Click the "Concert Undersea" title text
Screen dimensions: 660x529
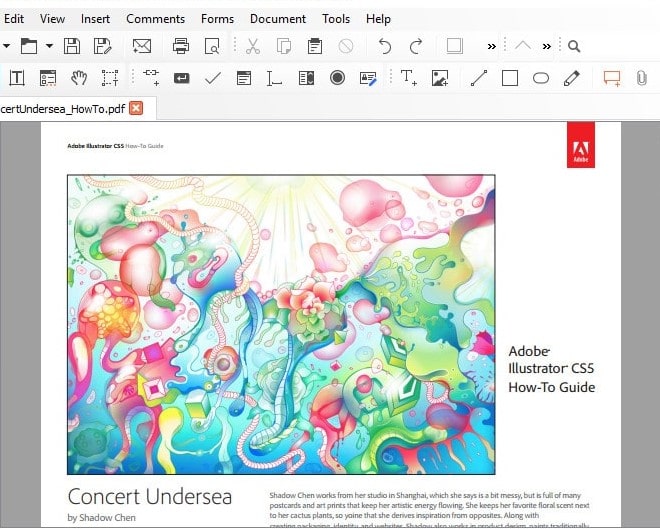(x=150, y=497)
